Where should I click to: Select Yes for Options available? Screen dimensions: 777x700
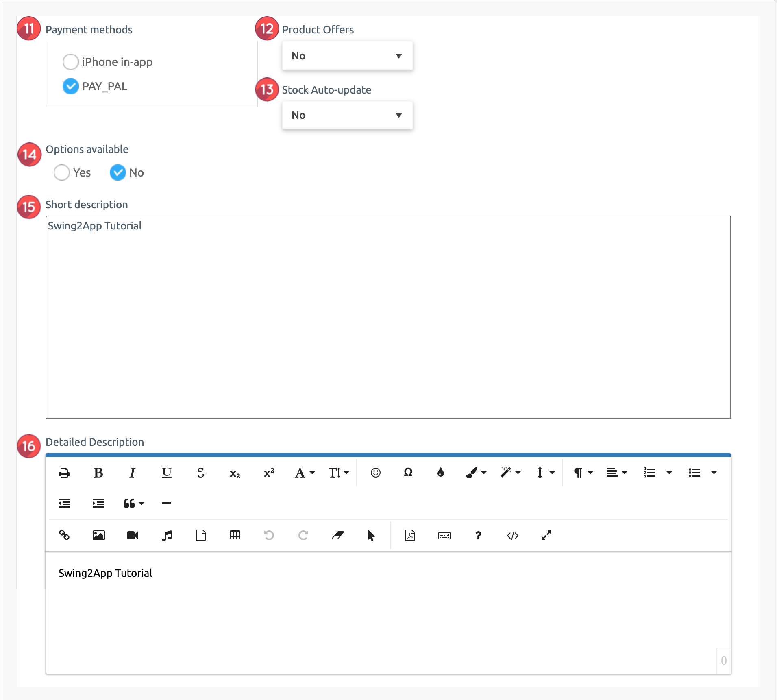pos(62,172)
